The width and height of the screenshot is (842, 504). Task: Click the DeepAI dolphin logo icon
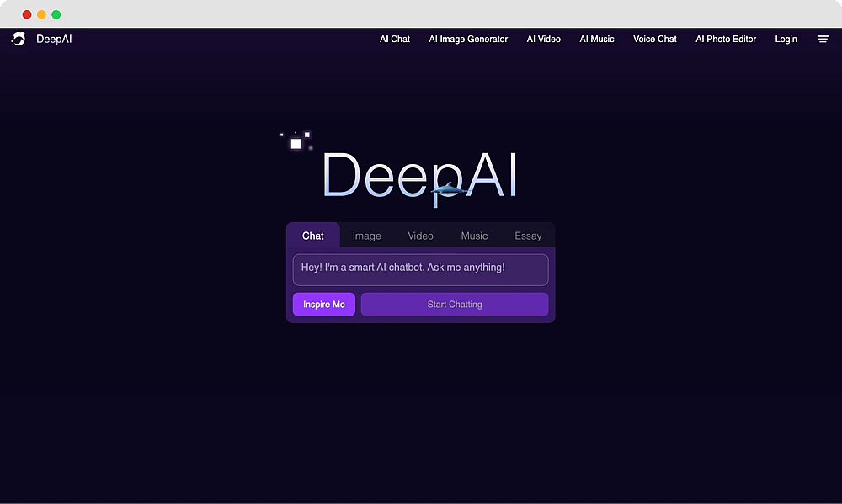click(19, 39)
